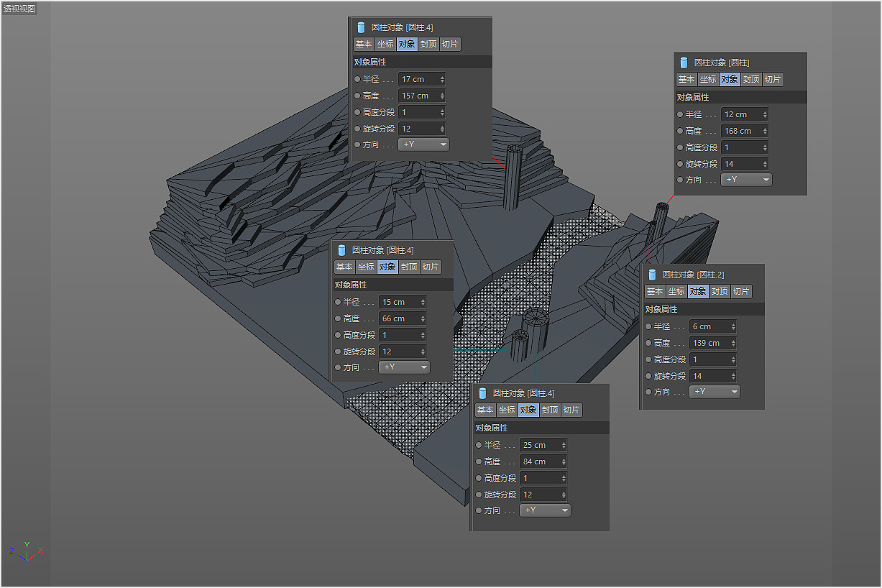882x588 pixels.
Task: Click the 17 cm 半径 input field
Action: click(422, 79)
